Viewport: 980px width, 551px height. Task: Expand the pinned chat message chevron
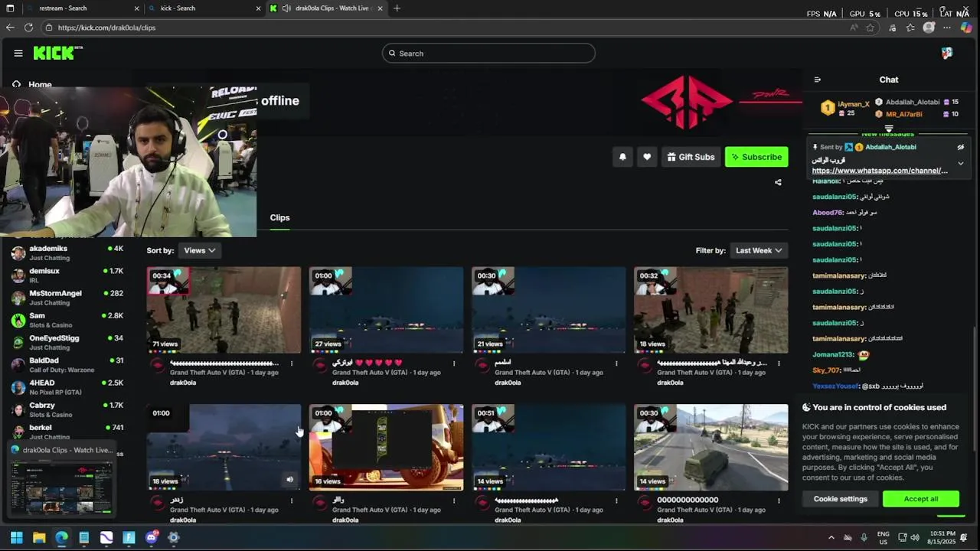pos(961,163)
